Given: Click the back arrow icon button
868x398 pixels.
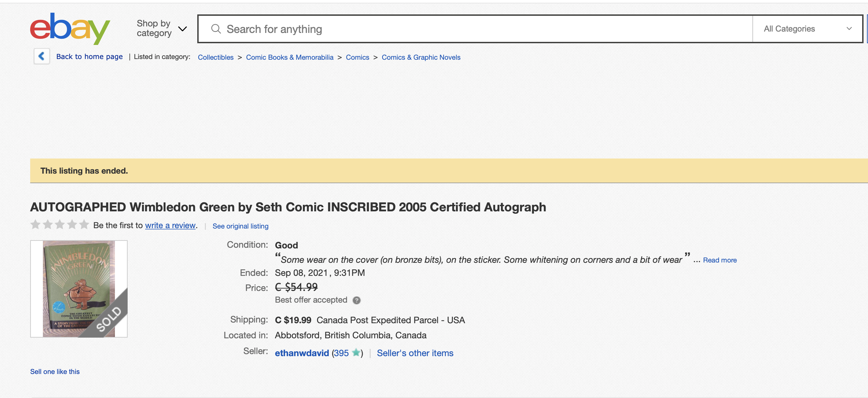Looking at the screenshot, I should [x=42, y=56].
